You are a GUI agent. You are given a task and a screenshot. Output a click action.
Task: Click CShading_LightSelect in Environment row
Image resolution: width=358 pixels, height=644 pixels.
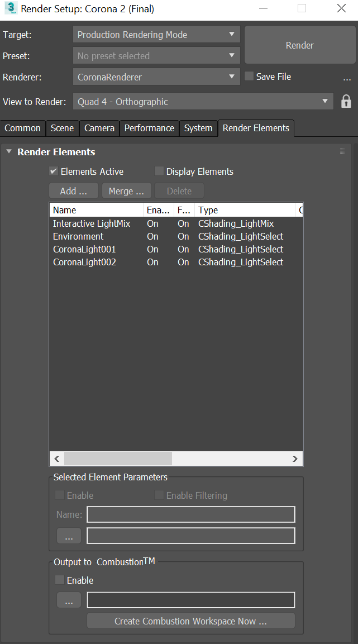point(241,236)
